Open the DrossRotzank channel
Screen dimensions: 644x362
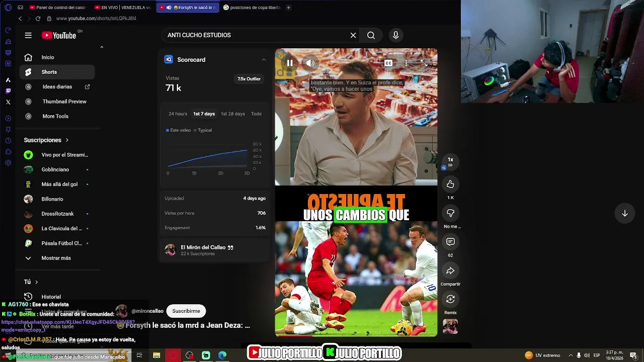coord(57,214)
